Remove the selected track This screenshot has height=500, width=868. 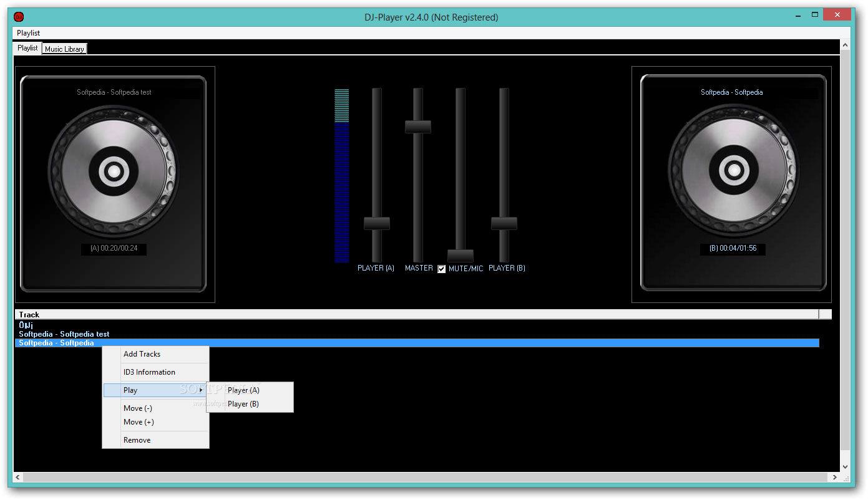pos(137,440)
